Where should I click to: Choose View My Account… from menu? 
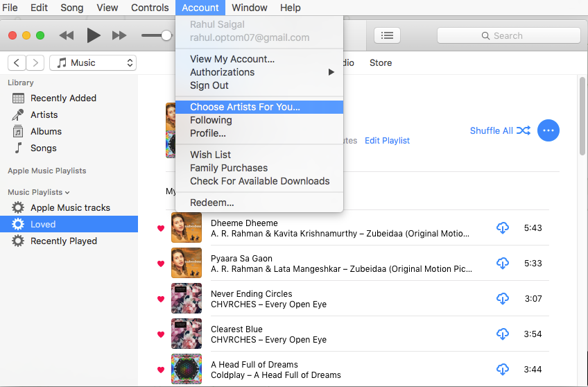259,59
